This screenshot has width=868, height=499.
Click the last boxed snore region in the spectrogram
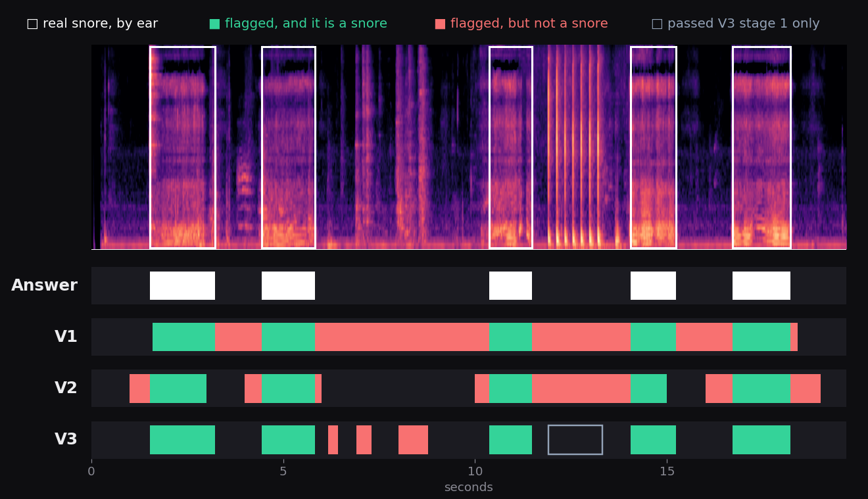(x=761, y=147)
